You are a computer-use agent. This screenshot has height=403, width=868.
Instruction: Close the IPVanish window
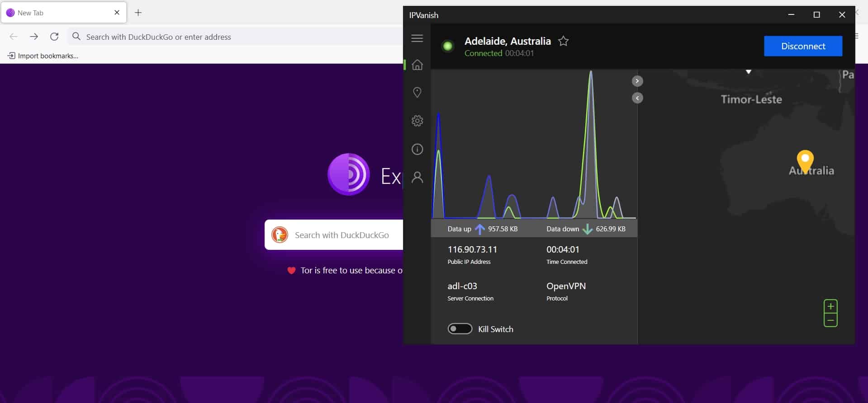(x=842, y=15)
